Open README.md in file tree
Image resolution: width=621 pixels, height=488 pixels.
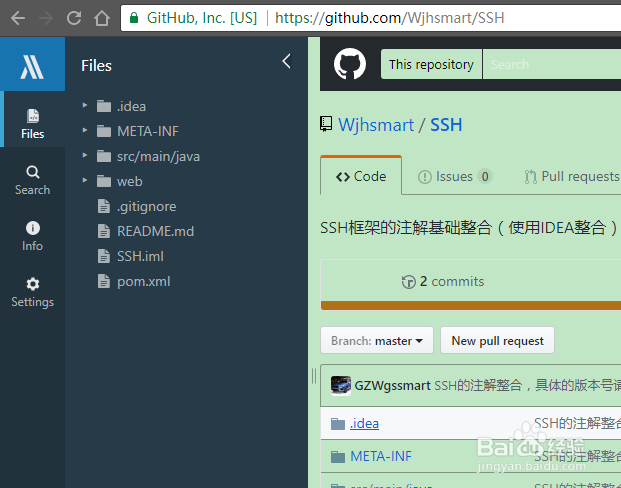[x=155, y=231]
